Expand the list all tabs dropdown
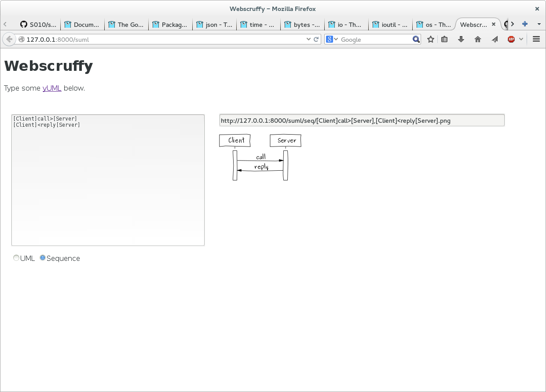 (x=539, y=24)
